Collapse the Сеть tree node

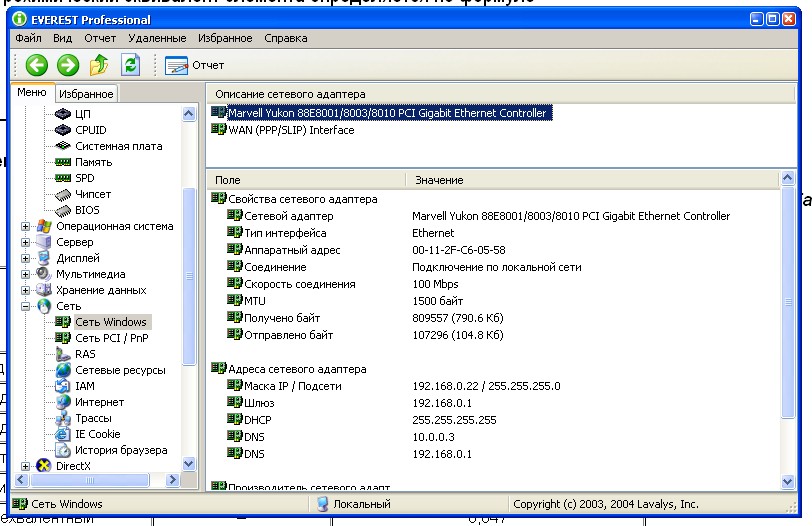click(x=26, y=306)
